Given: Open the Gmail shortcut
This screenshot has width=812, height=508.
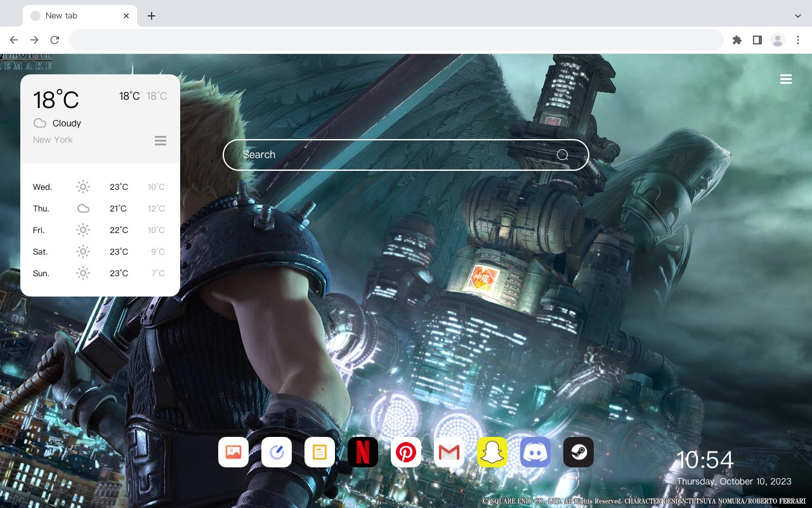Looking at the screenshot, I should click(449, 452).
